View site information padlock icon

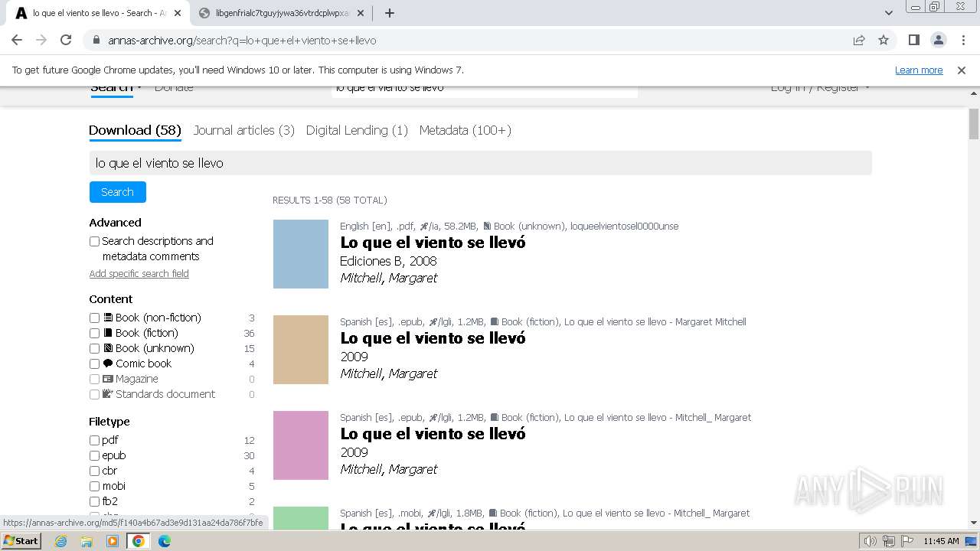click(x=96, y=41)
